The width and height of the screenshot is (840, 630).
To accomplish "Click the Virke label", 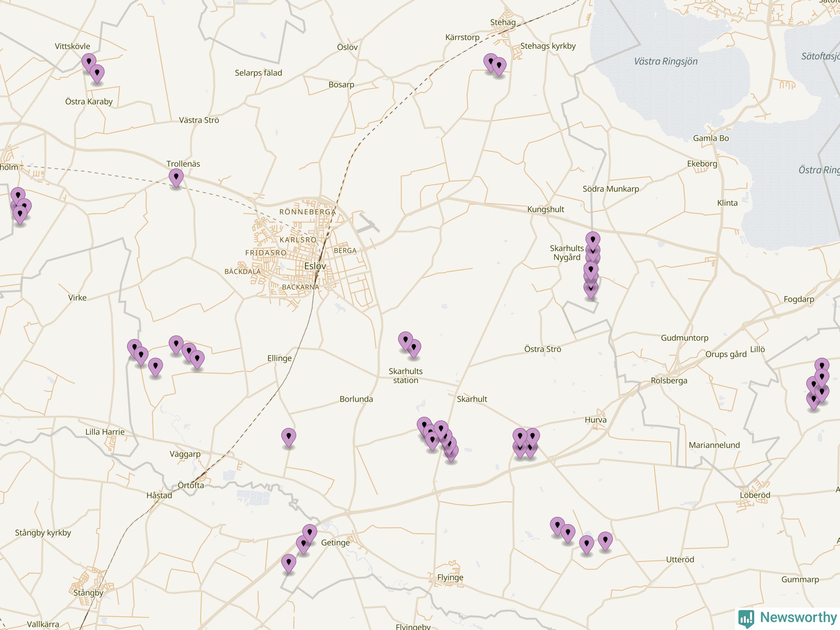I will [x=77, y=298].
